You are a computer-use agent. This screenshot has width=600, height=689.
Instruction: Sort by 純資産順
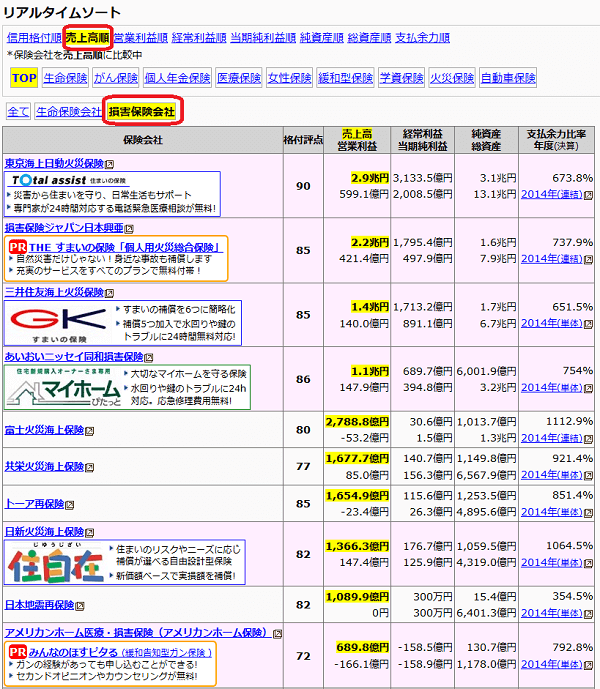tap(321, 38)
